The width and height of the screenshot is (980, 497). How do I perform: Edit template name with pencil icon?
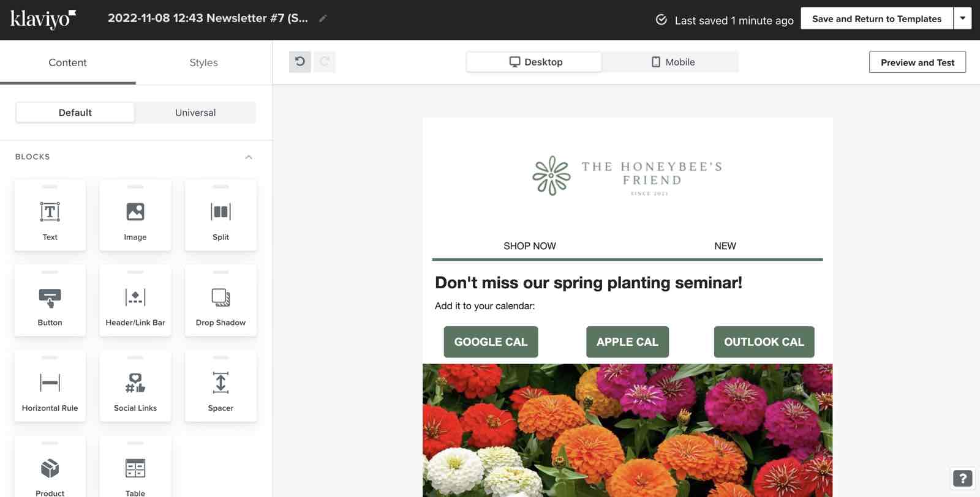(x=323, y=18)
